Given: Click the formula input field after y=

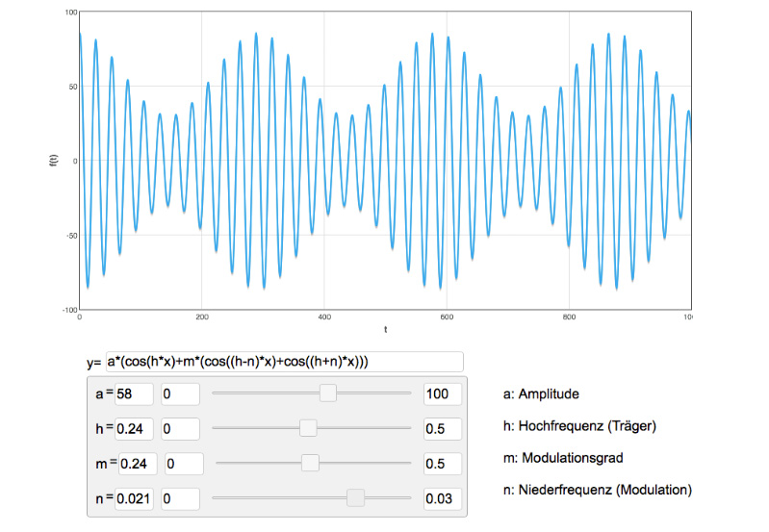Looking at the screenshot, I should coord(284,362).
